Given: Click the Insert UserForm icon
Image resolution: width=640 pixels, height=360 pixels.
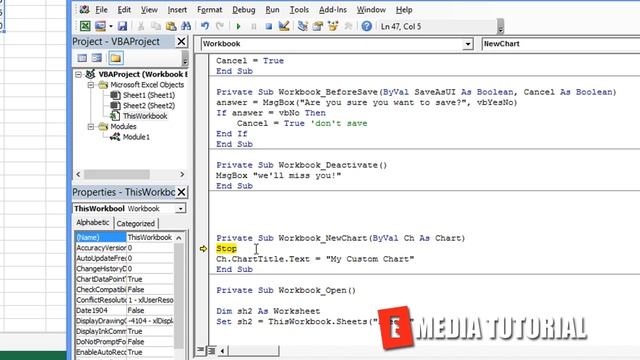Looking at the screenshot, I should [x=100, y=26].
